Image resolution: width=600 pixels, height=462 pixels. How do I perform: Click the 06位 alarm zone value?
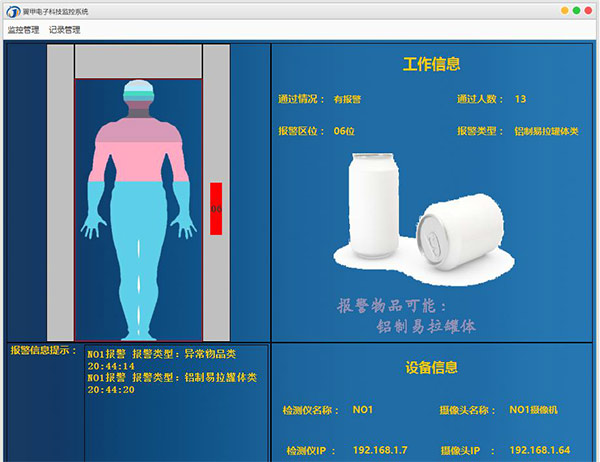pyautogui.click(x=345, y=131)
